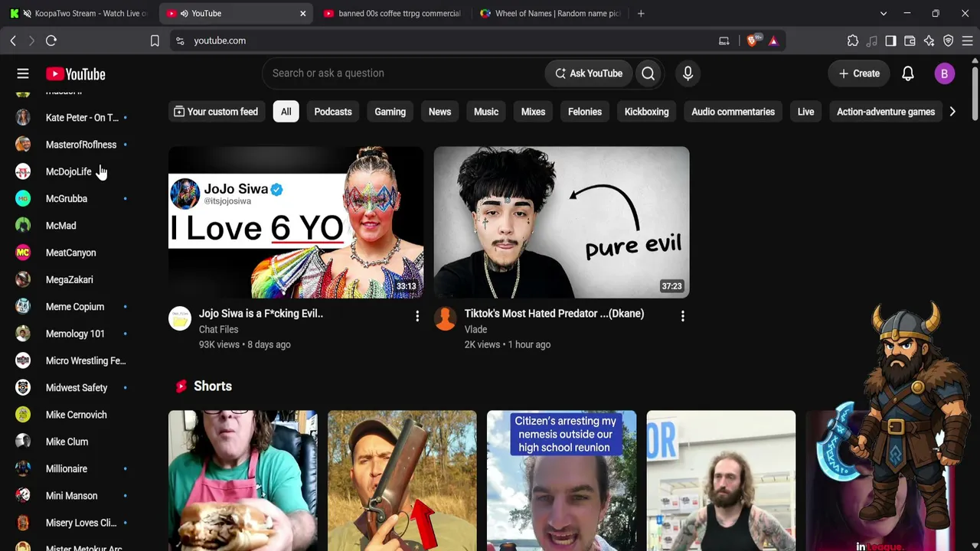Screen dimensions: 980x551
Task: Open the Brave playlist music-note icon
Action: click(x=872, y=41)
